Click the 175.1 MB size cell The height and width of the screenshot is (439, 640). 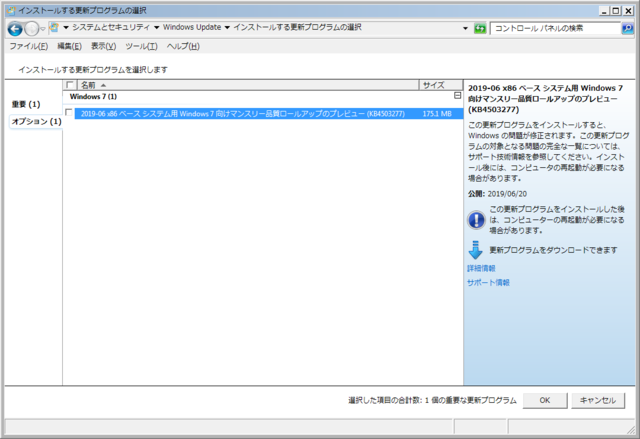tap(437, 114)
